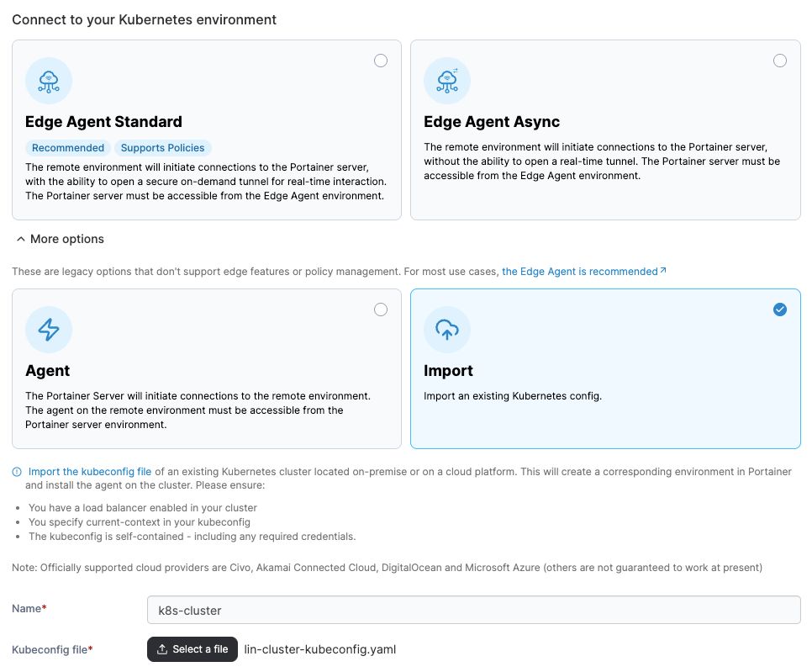Image resolution: width=812 pixels, height=672 pixels.
Task: Click the Import card title
Action: (x=448, y=371)
